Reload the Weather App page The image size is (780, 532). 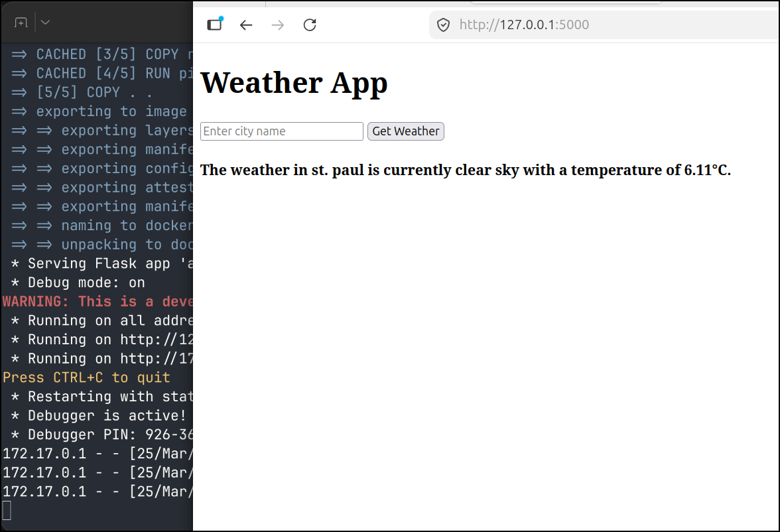point(310,25)
